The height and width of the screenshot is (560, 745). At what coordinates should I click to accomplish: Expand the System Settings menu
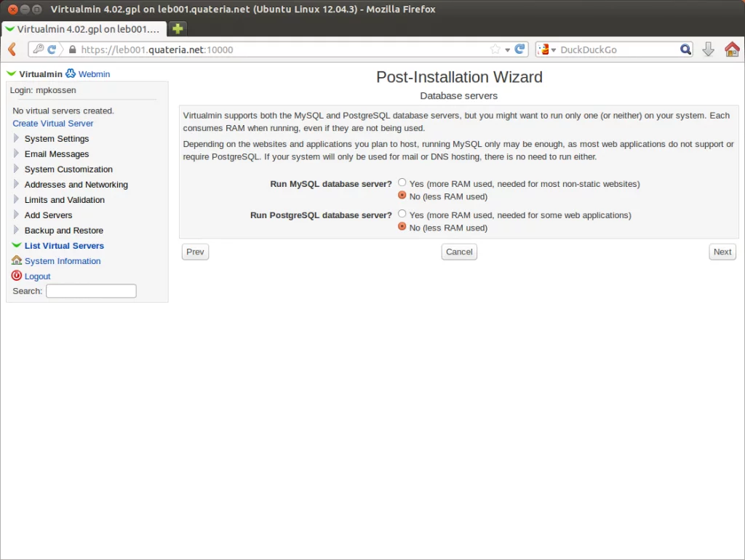(57, 139)
